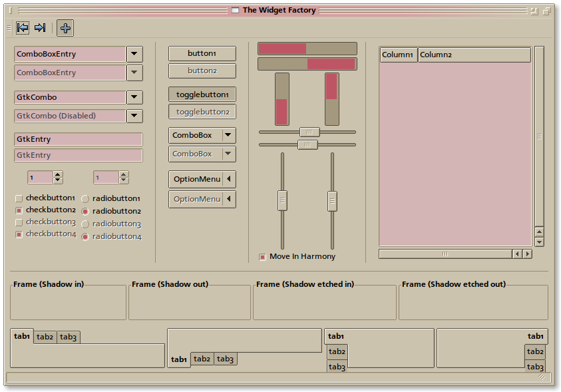Click the top horizontal progress bar
The height and width of the screenshot is (392, 561).
(307, 49)
